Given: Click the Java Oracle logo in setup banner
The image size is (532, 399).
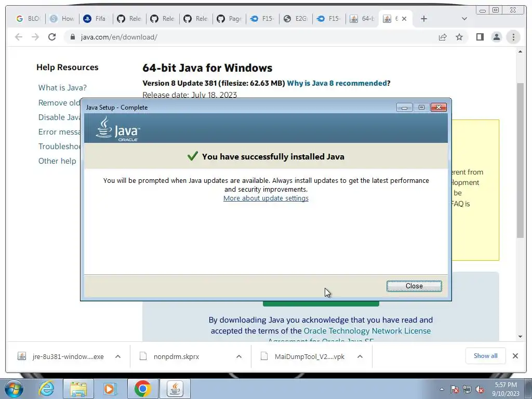Looking at the screenshot, I should coord(118,129).
